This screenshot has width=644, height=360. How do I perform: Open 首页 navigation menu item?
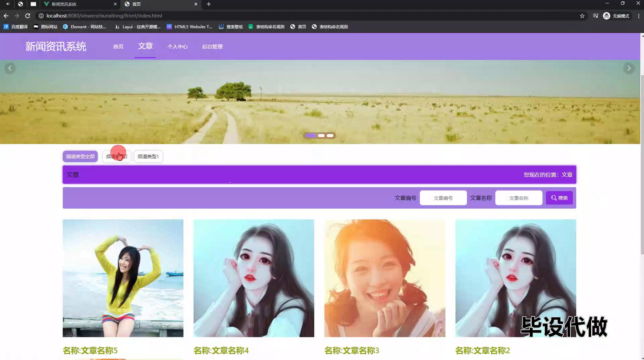[x=118, y=47]
